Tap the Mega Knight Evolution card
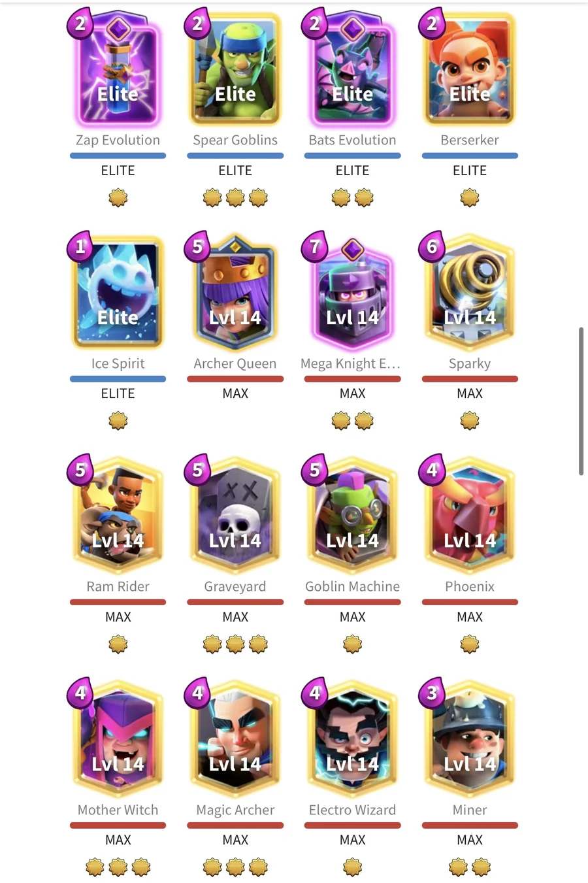The image size is (588, 883). point(353,294)
